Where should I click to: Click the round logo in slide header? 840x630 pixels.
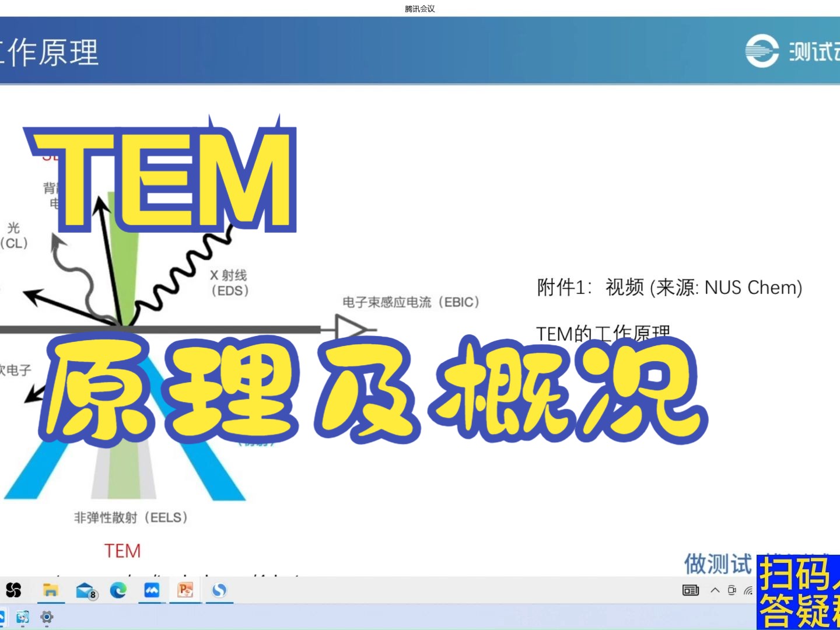tap(762, 51)
